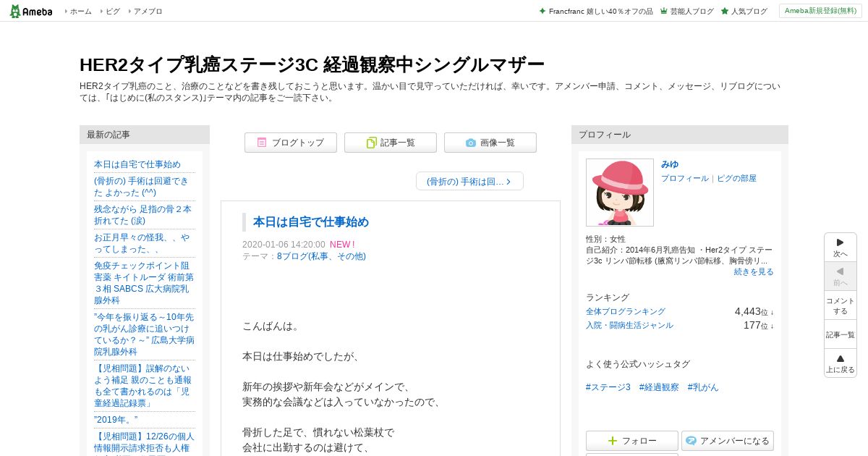
Task: Expand profile with 続きを見る
Action: click(x=754, y=271)
